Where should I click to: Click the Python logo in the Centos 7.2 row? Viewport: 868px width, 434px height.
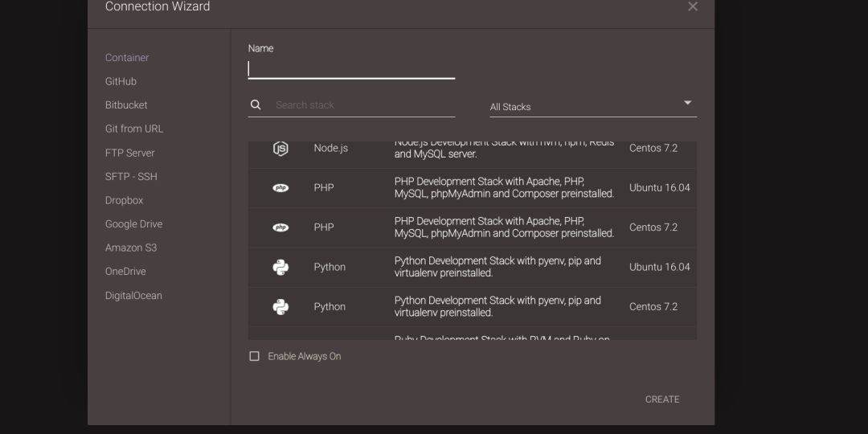[280, 307]
